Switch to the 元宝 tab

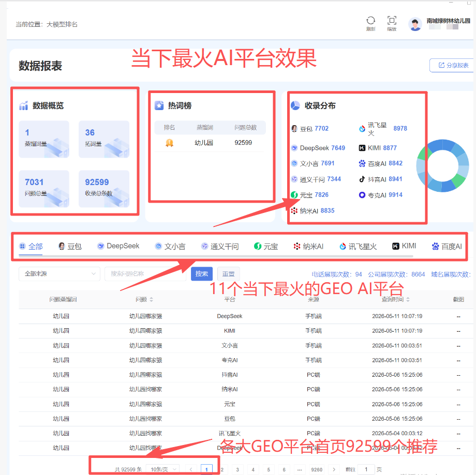tap(266, 247)
